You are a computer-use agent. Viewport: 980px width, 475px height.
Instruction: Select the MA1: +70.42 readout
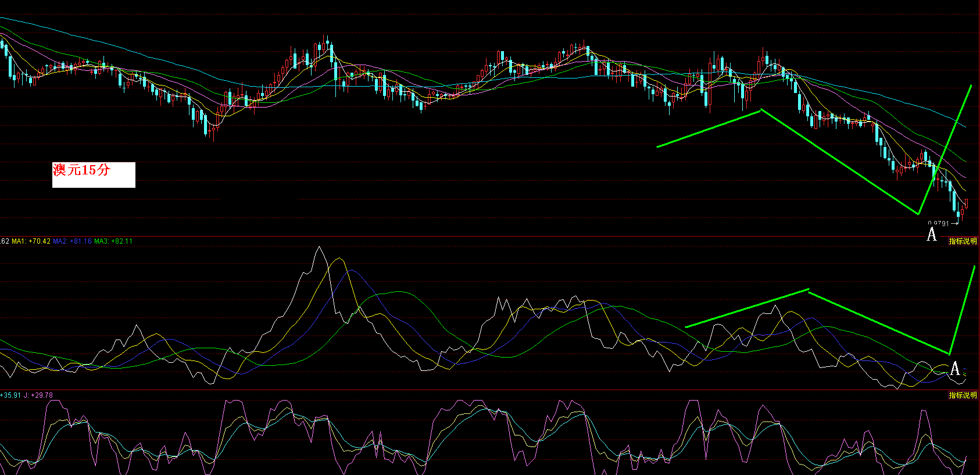pyautogui.click(x=31, y=241)
